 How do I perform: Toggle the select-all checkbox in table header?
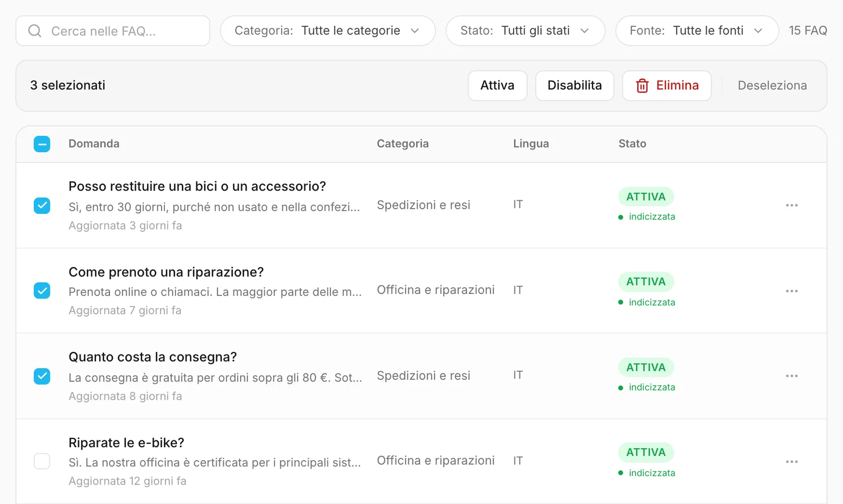click(x=42, y=144)
